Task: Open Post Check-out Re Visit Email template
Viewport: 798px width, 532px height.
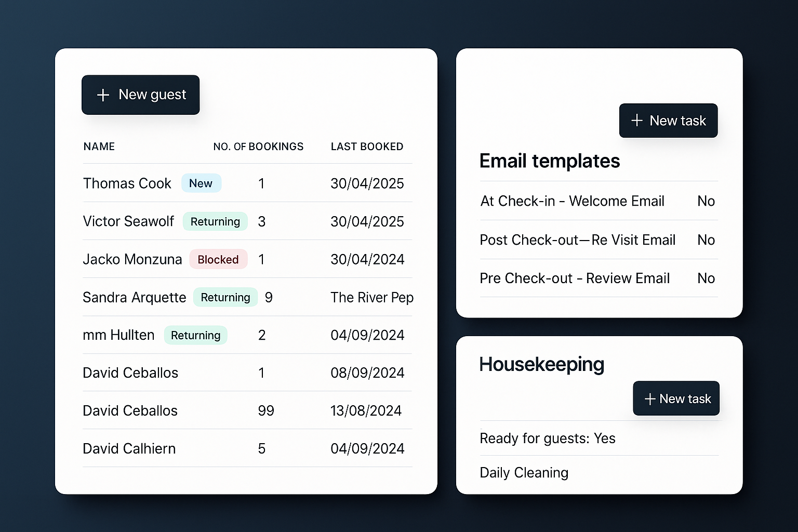Action: tap(578, 240)
